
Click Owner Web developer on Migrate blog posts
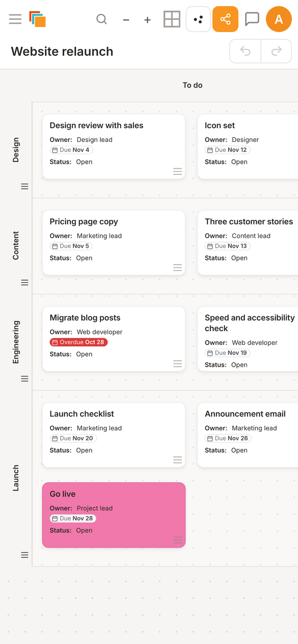pos(86,332)
